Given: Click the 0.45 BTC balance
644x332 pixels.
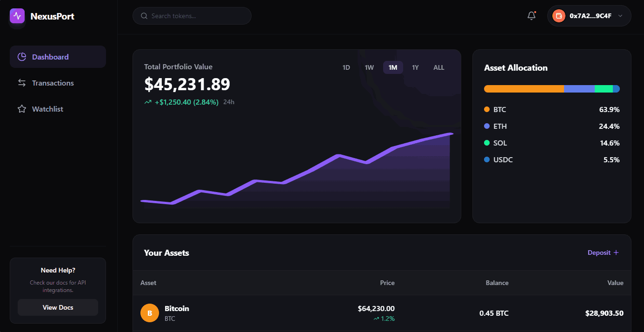Looking at the screenshot, I should (x=494, y=313).
